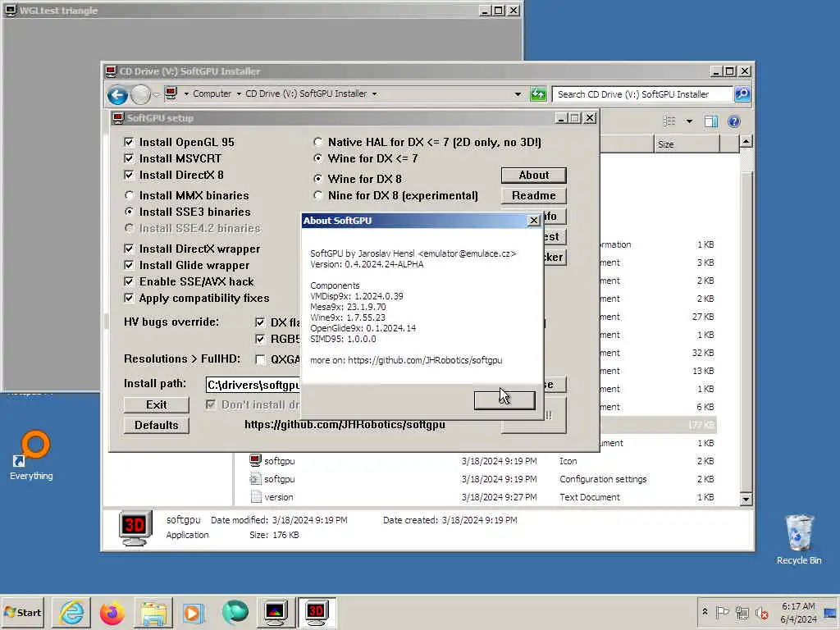Open Windows Explorer taskbar icon
Screen dimensions: 840x630
[x=153, y=612]
